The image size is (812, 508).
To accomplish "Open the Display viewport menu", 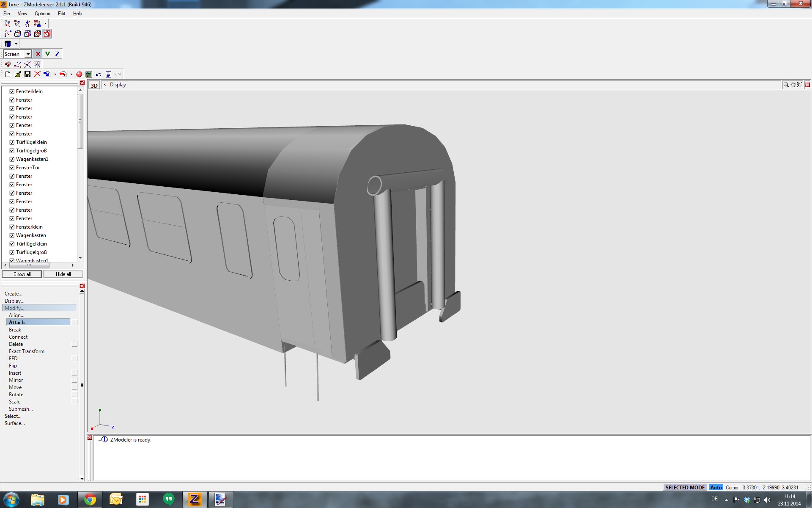I will click(118, 85).
